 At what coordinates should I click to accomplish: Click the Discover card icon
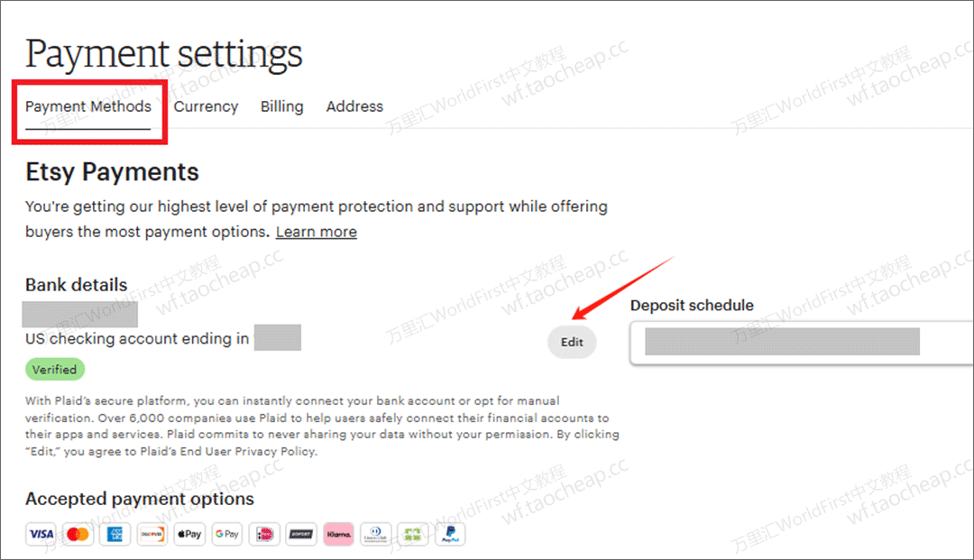(x=152, y=534)
